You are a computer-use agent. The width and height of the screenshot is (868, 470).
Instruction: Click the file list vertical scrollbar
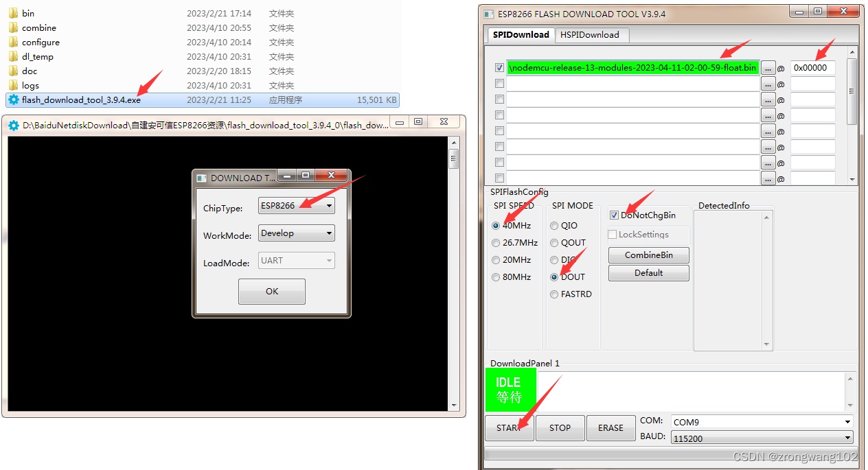pos(852,115)
